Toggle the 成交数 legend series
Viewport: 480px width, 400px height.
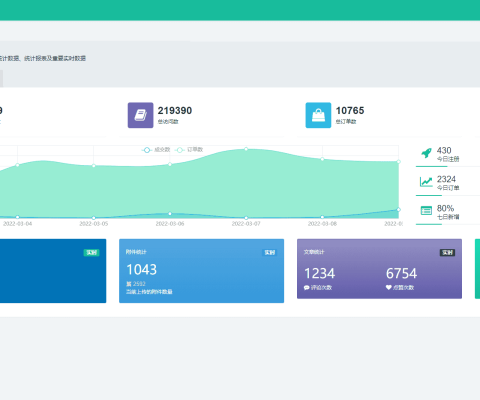click(156, 150)
